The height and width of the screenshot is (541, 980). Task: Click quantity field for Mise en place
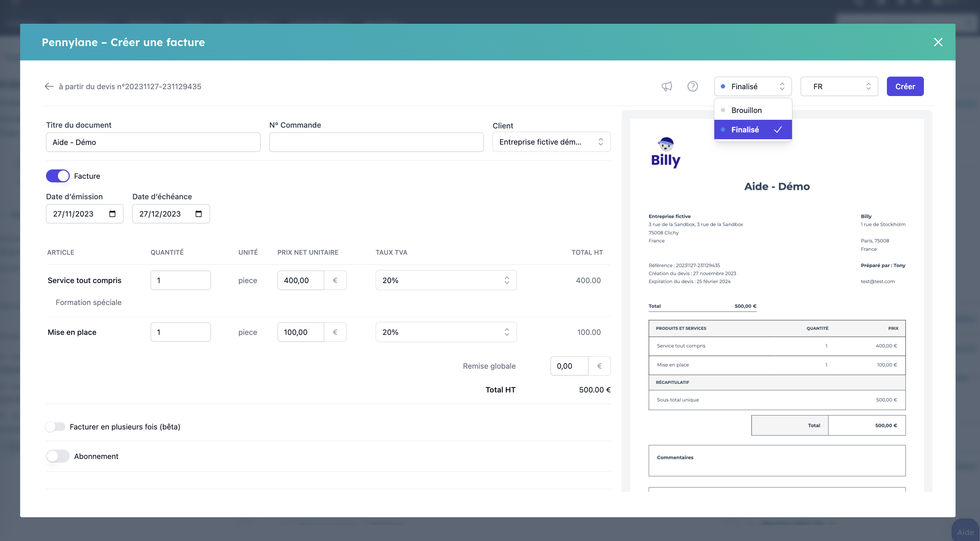(x=180, y=332)
